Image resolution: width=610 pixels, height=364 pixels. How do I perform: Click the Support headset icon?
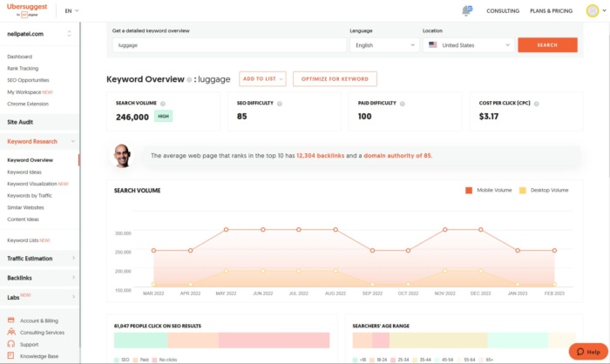tap(10, 344)
